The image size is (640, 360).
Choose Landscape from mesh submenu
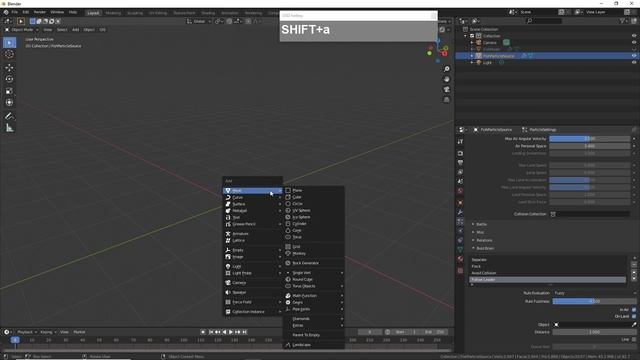(x=314, y=345)
